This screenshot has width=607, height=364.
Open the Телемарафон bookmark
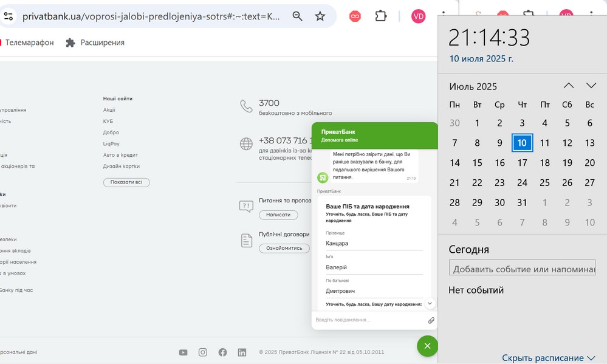point(27,43)
